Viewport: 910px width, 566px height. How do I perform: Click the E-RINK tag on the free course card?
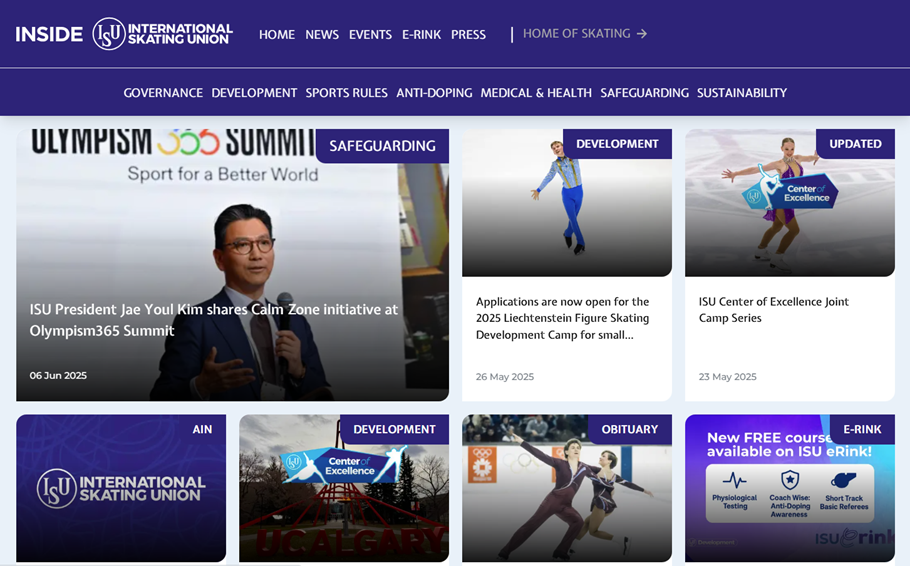pos(862,430)
